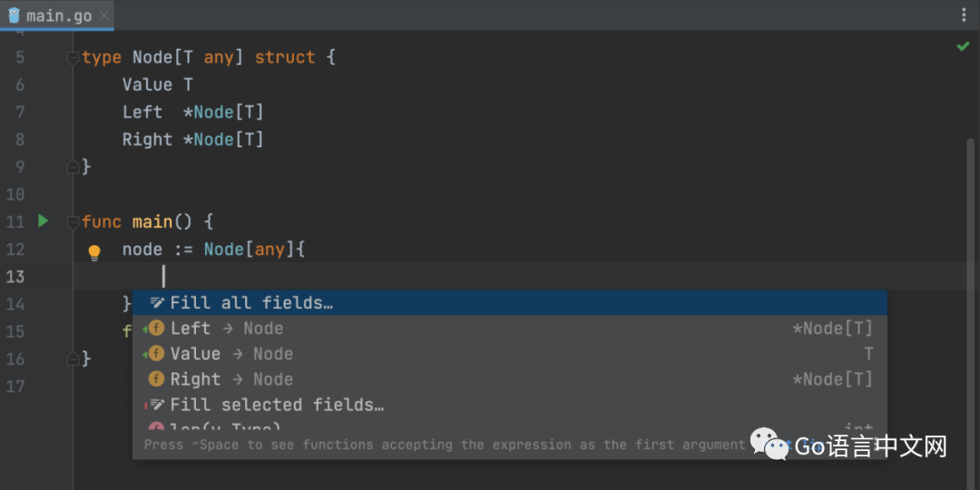Choose 'Fill all fields…' completion item
Screen dimensions: 980x490
point(251,303)
